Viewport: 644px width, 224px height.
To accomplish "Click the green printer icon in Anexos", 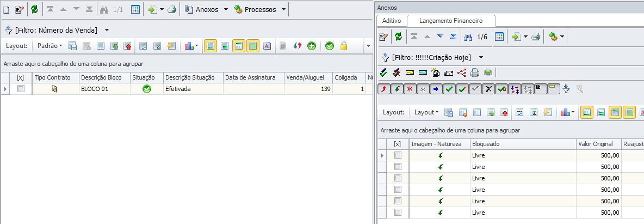I will click(487, 73).
